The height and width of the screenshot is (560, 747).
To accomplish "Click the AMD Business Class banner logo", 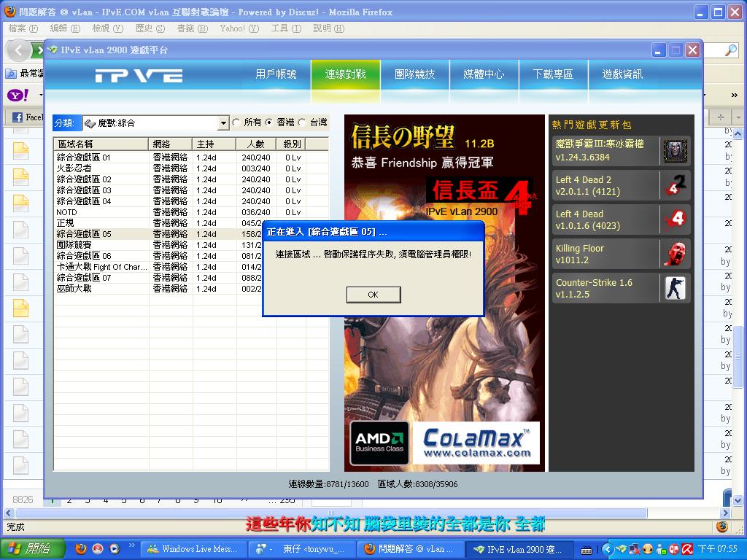I will (x=379, y=443).
